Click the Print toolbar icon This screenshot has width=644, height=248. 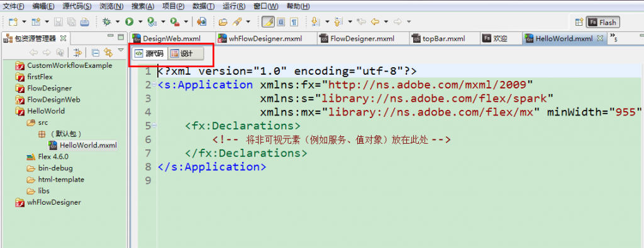pos(84,22)
